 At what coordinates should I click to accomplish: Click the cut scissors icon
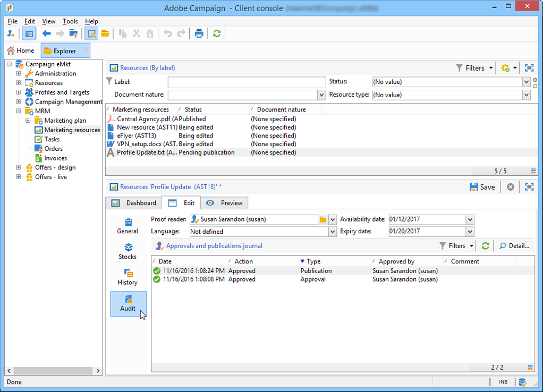pos(137,33)
